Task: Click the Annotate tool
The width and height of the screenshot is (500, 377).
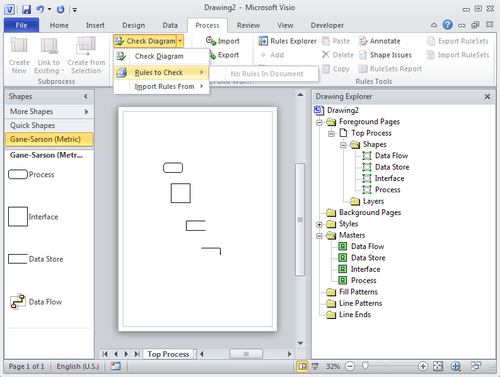Action: pyautogui.click(x=380, y=41)
